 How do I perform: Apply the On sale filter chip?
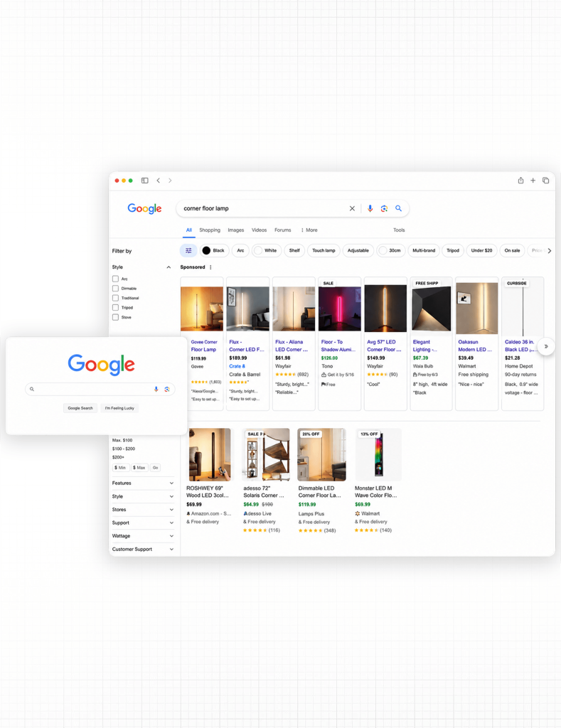512,251
